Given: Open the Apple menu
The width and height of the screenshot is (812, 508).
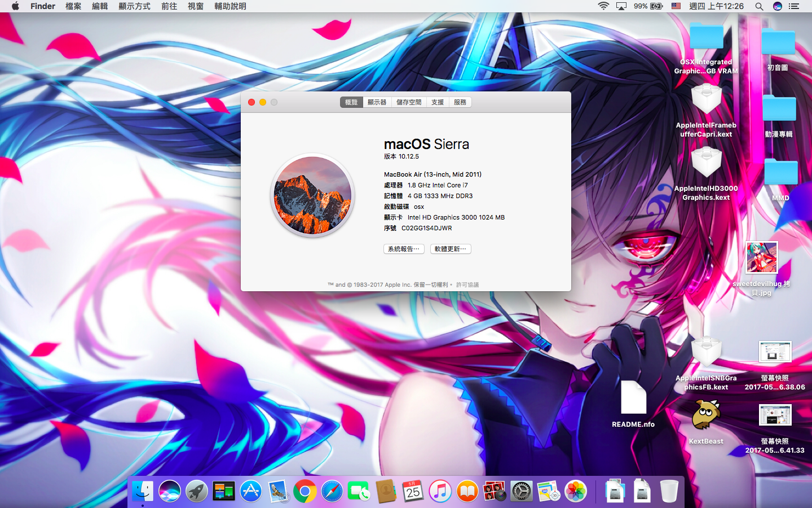Looking at the screenshot, I should point(15,6).
